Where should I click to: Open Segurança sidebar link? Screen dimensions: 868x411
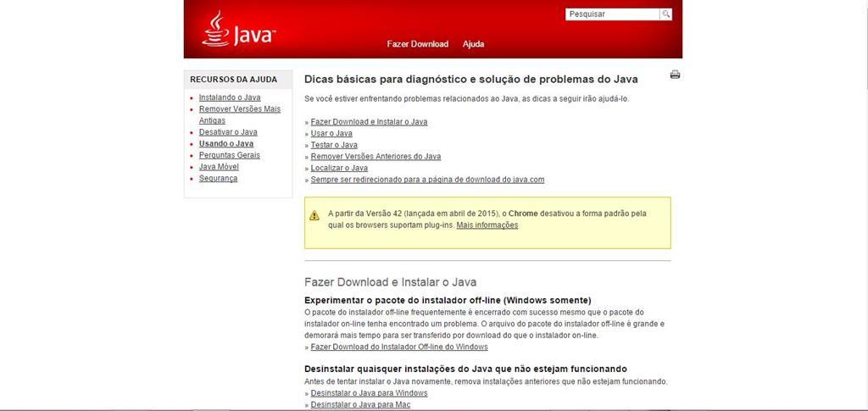[218, 178]
